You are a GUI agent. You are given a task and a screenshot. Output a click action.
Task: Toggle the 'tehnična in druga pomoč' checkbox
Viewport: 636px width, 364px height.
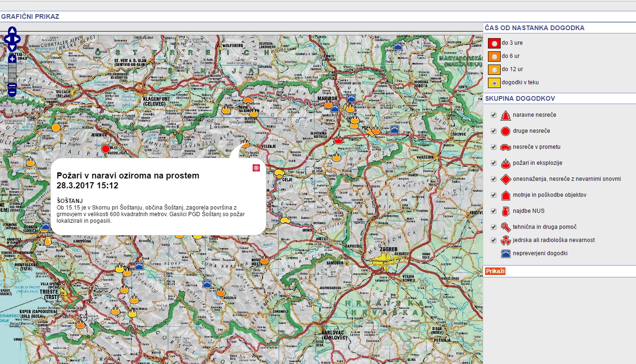pos(494,227)
